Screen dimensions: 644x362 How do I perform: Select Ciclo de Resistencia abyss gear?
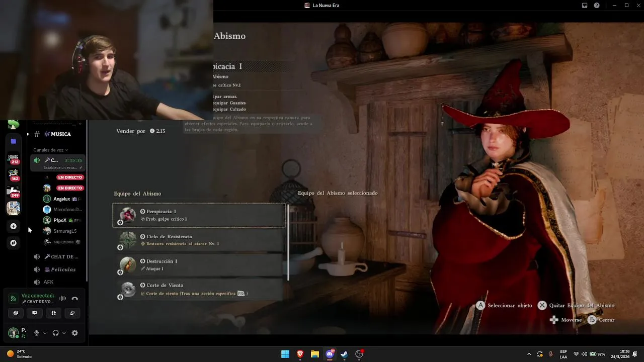coord(199,240)
